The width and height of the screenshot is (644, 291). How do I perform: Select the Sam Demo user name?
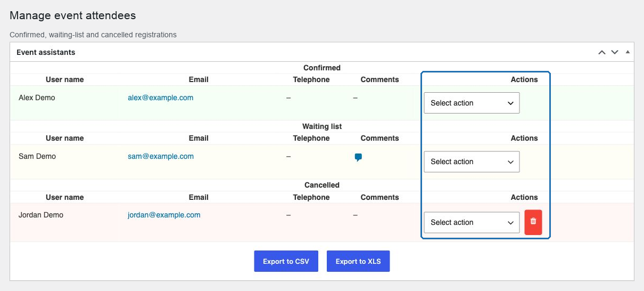pos(37,156)
